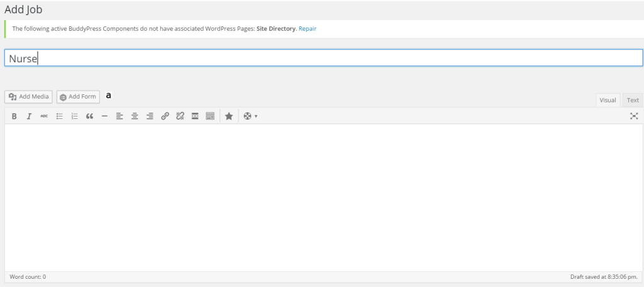The image size is (644, 287).
Task: Apply strikethrough formatting
Action: click(x=44, y=116)
